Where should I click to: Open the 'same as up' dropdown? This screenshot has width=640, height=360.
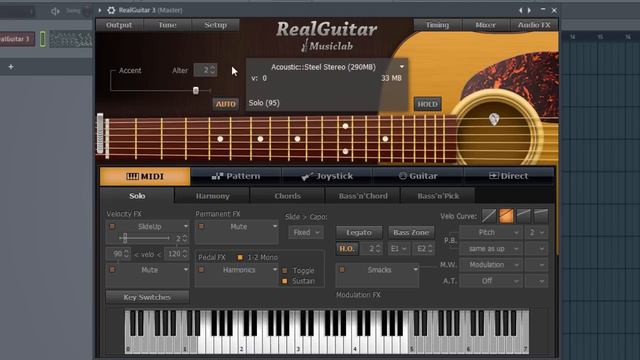491,249
